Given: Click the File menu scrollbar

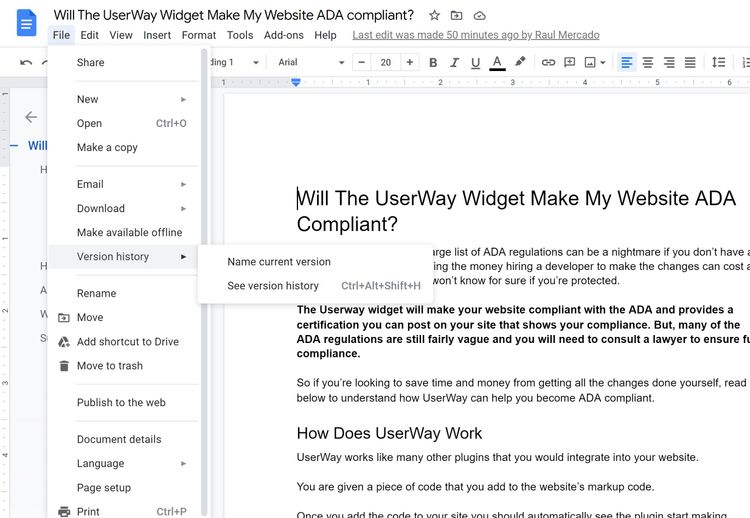Looking at the screenshot, I should (x=204, y=281).
